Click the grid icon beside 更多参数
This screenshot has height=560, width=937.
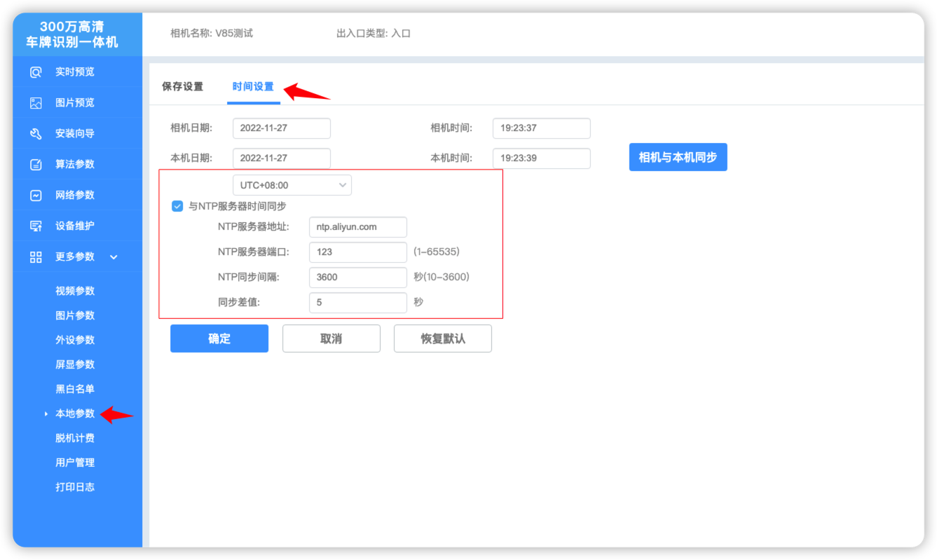point(36,257)
